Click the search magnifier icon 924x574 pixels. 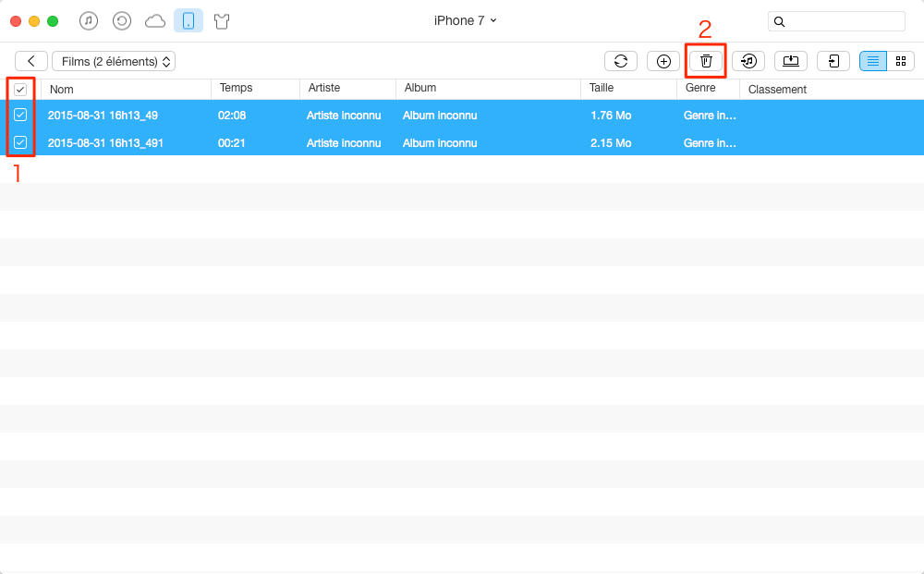[779, 22]
